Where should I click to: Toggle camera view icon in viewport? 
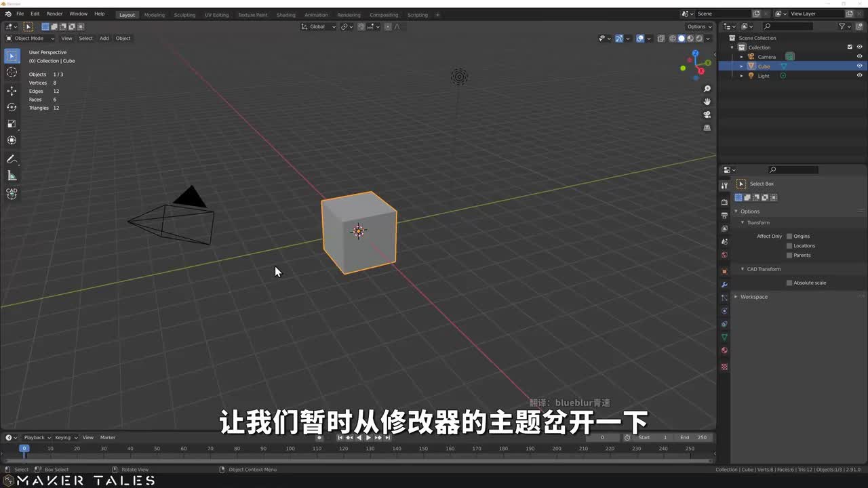pyautogui.click(x=707, y=115)
